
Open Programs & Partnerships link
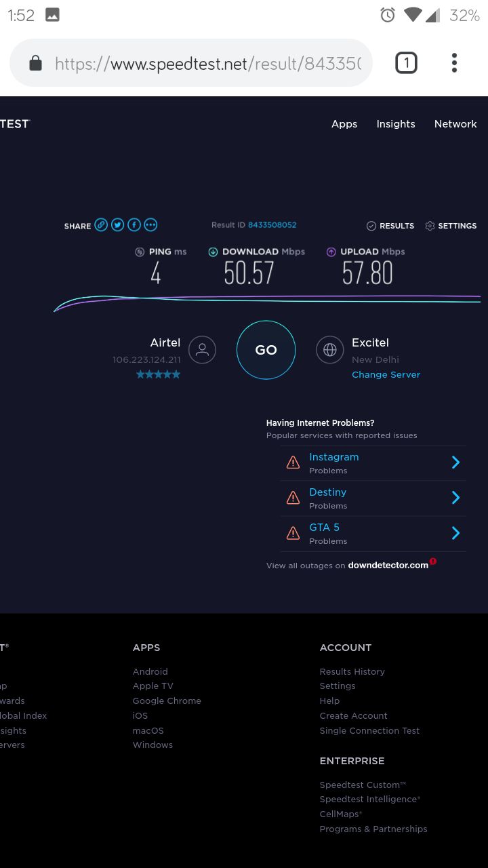click(x=373, y=829)
